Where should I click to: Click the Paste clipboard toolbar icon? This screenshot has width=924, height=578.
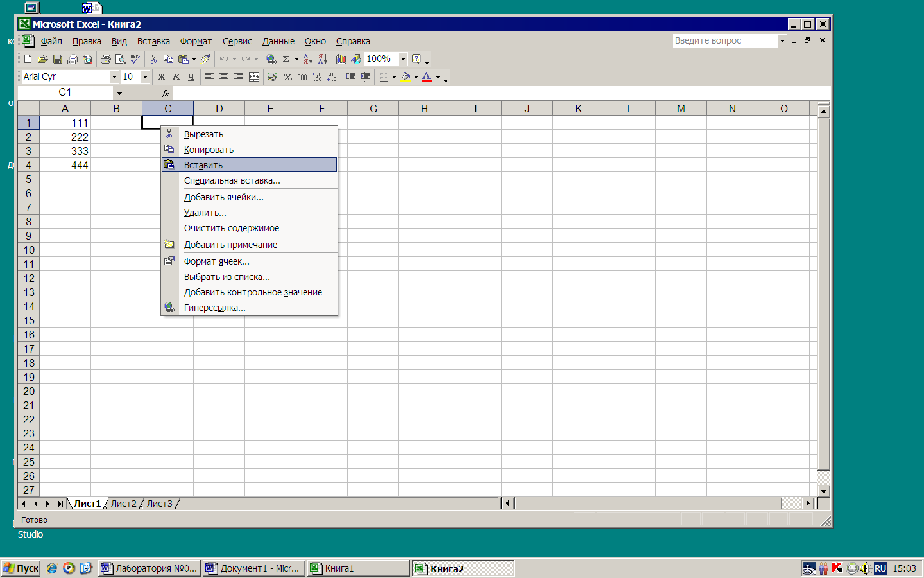pos(184,59)
